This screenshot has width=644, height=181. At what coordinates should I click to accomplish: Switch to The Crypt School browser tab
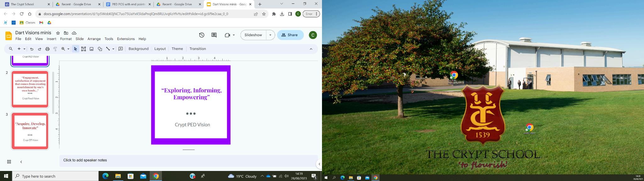point(27,4)
